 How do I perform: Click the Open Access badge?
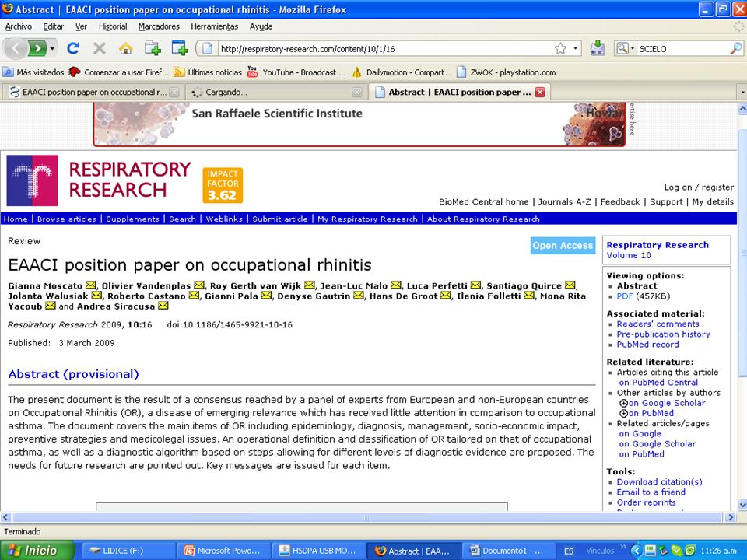tap(563, 246)
